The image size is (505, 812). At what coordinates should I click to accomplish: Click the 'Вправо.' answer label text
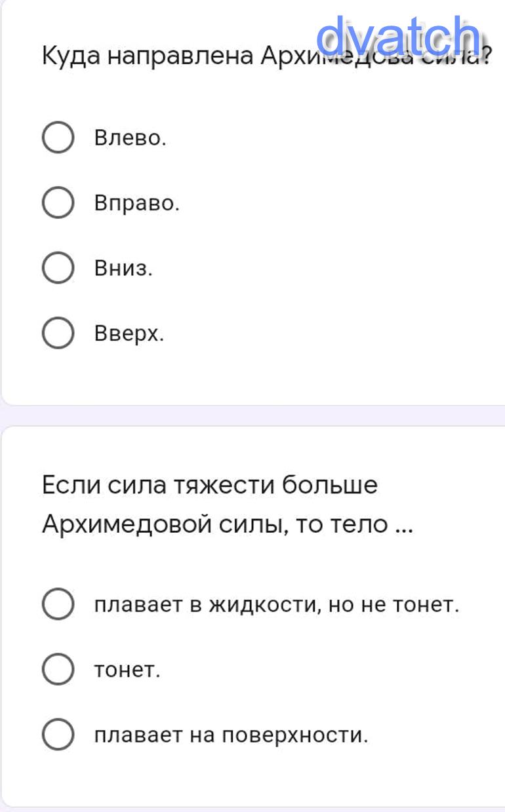tap(136, 203)
